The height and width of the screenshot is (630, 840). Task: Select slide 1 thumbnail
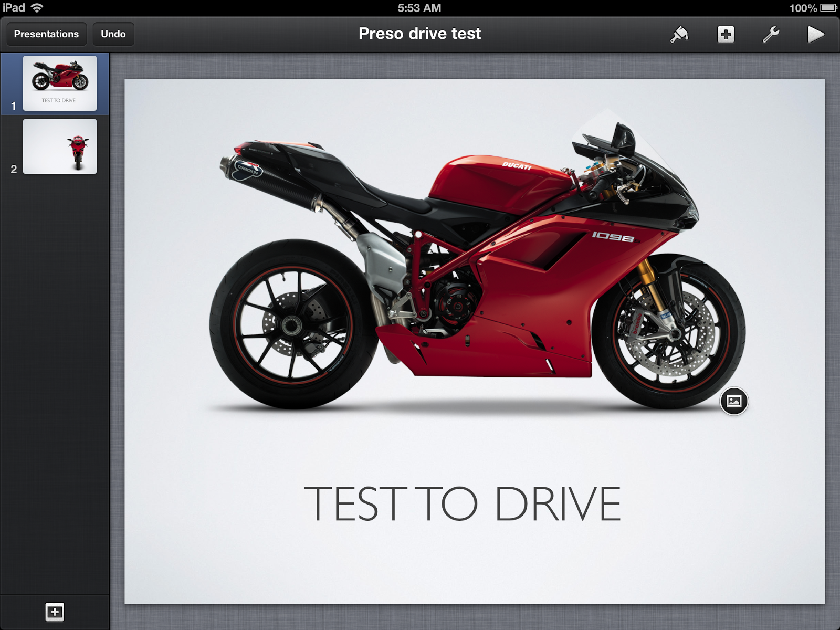click(x=60, y=83)
